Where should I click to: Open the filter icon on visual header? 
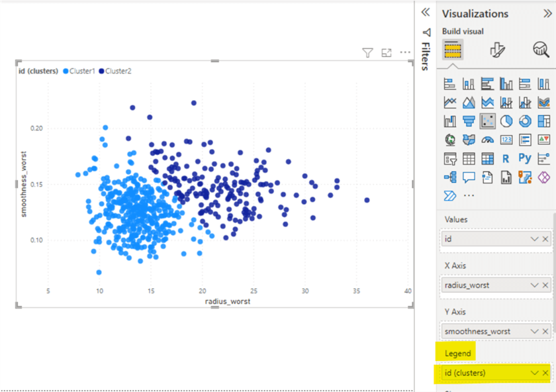tap(367, 53)
